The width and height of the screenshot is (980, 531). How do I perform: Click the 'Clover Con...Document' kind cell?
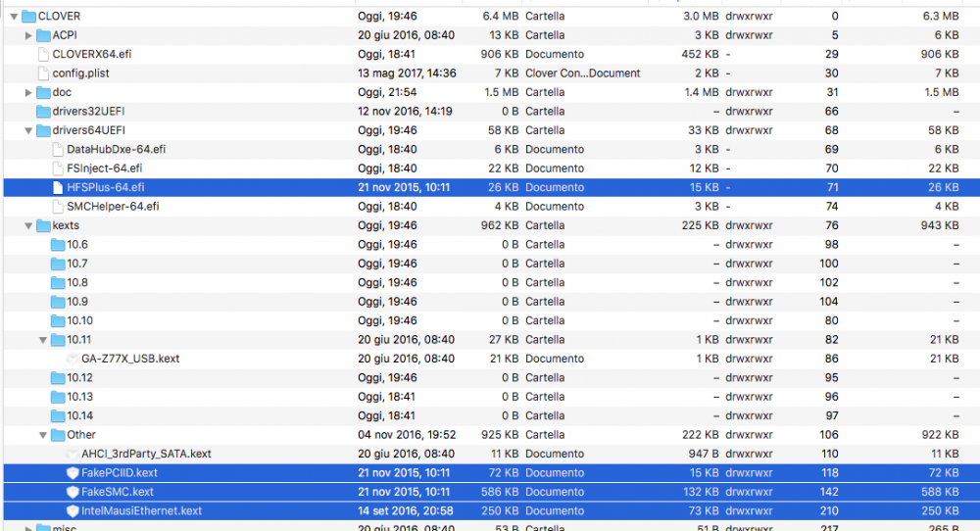[x=582, y=73]
